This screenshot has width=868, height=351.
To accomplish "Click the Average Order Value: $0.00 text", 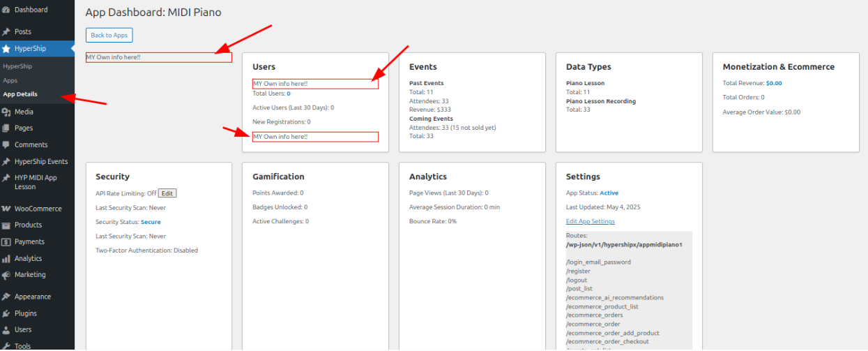I will [x=762, y=112].
